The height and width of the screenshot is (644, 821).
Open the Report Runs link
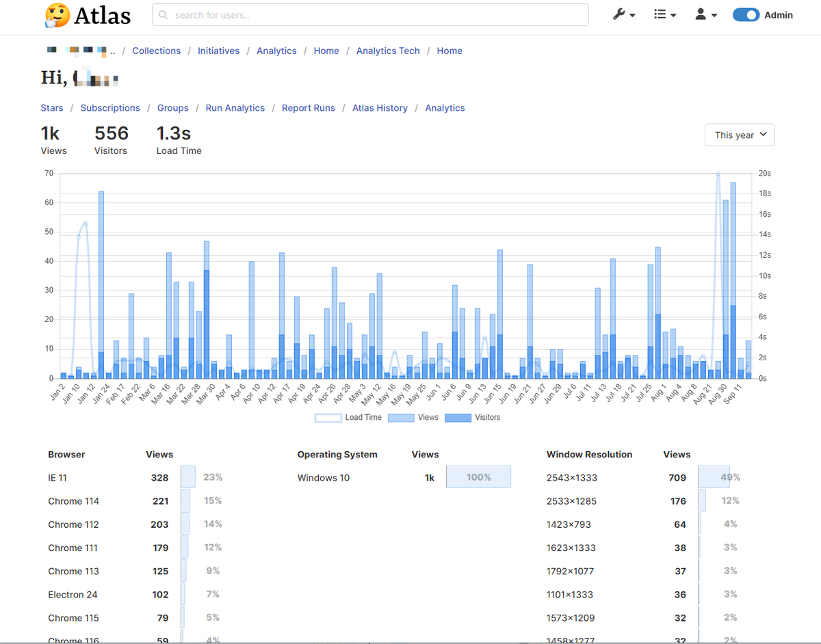pyautogui.click(x=308, y=107)
